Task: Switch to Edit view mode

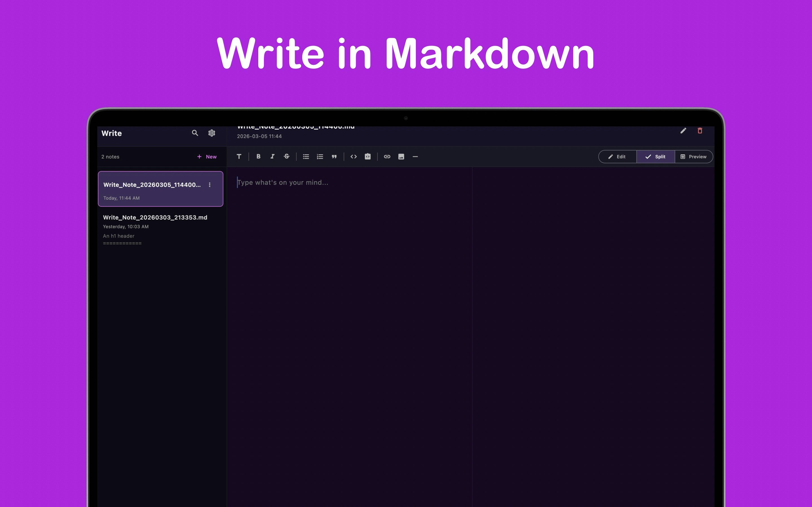Action: pos(617,157)
